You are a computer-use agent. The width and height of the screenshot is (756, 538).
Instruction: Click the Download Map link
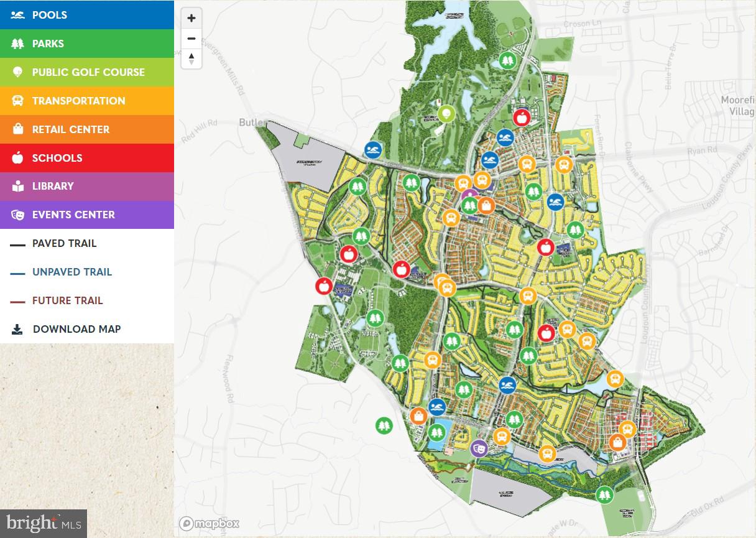coord(76,329)
